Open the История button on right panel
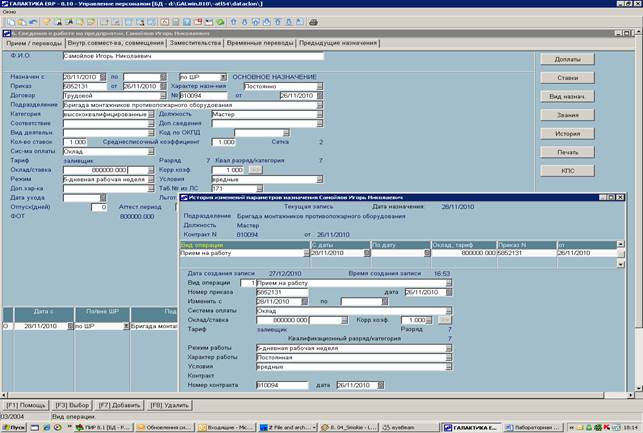 pos(568,133)
